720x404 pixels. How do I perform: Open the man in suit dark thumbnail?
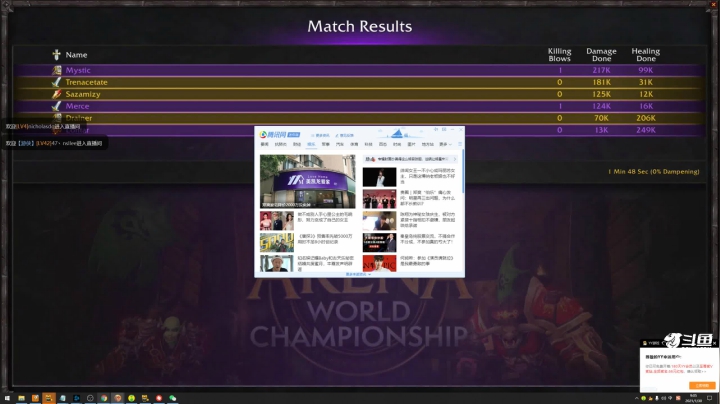379,242
